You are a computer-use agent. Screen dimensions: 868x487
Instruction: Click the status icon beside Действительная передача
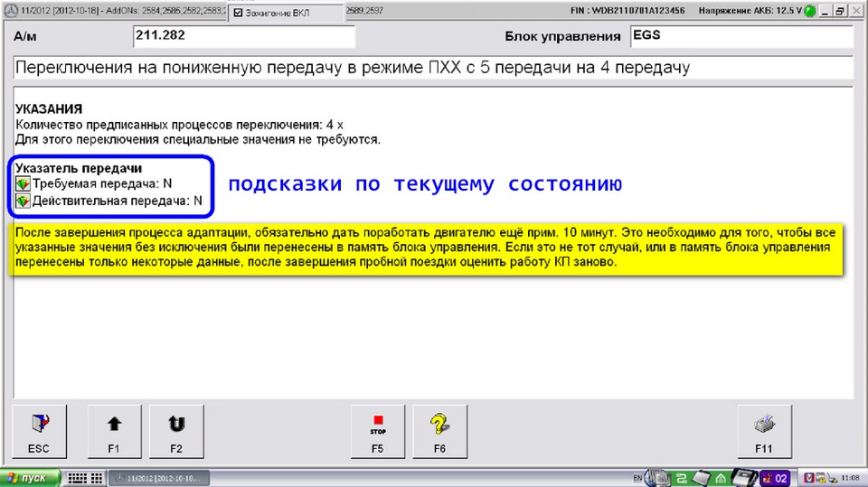pos(23,201)
